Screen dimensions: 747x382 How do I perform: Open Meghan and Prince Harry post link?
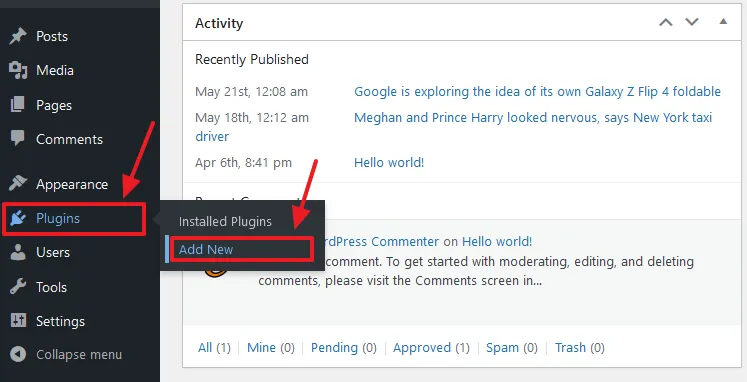pyautogui.click(x=533, y=117)
